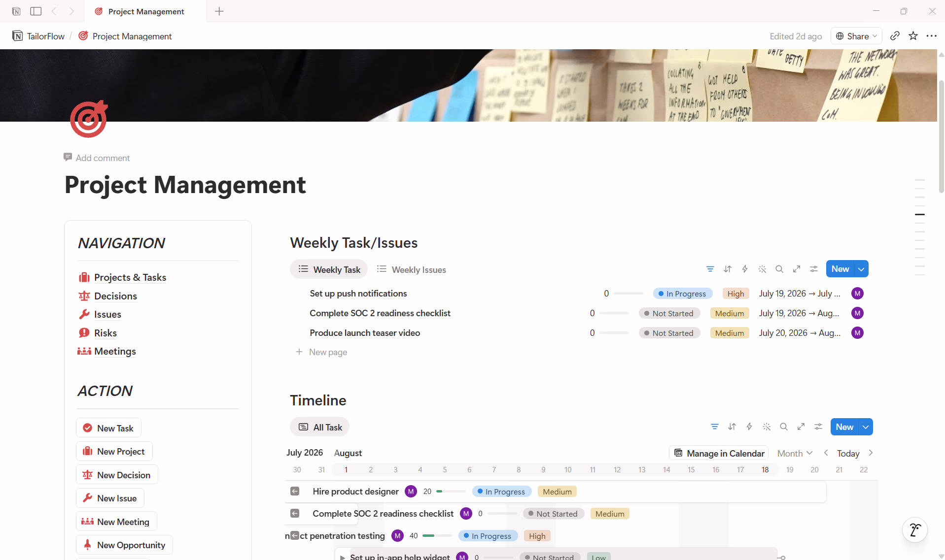Click Add comment above the title
Image resolution: width=945 pixels, height=560 pixels.
tap(97, 158)
